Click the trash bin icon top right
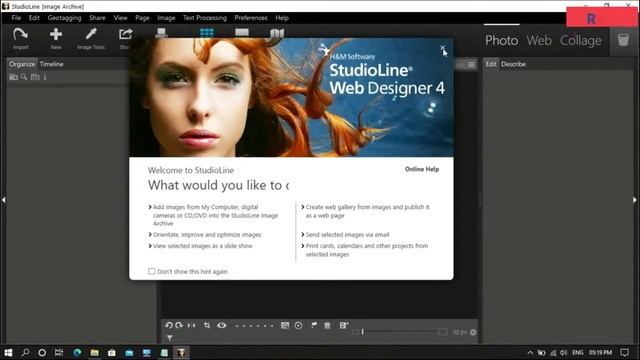The image size is (640, 360). click(x=623, y=40)
